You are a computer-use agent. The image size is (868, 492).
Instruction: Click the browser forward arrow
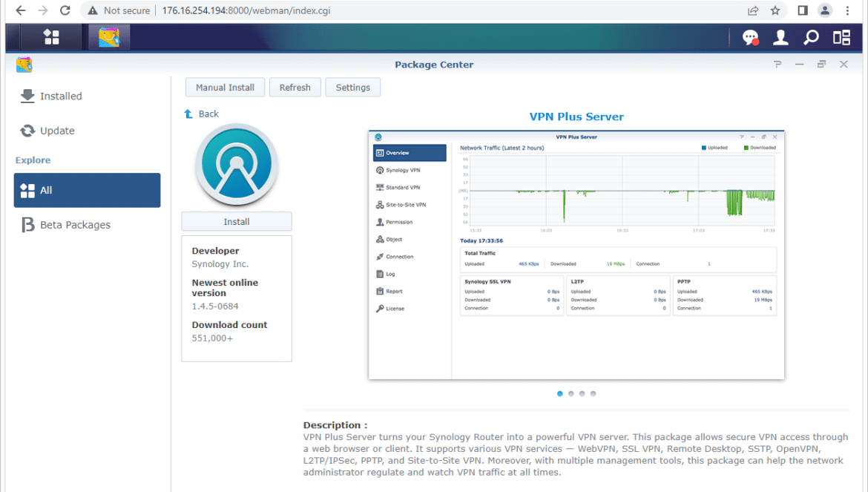(x=42, y=10)
